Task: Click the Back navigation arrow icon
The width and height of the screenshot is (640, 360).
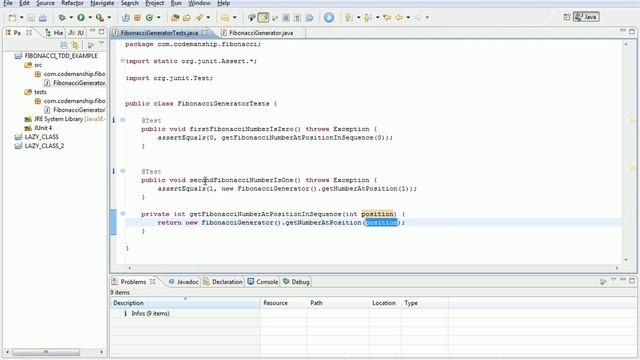Action: click(399, 18)
